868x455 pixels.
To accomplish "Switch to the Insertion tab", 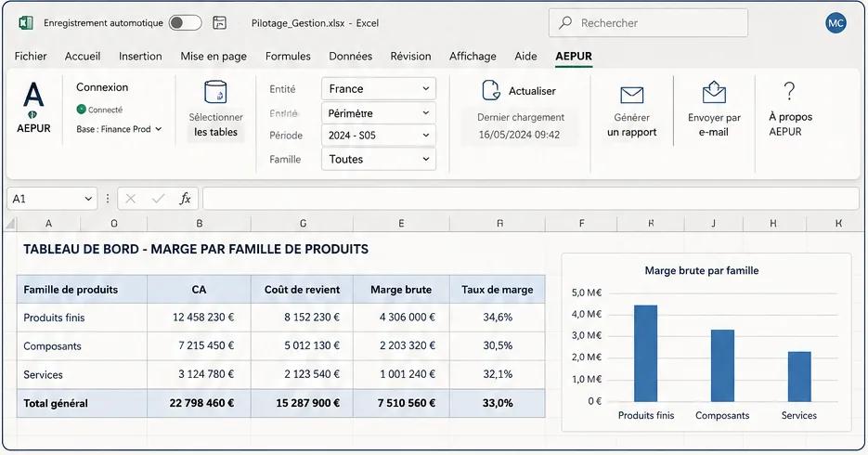I will (x=140, y=56).
